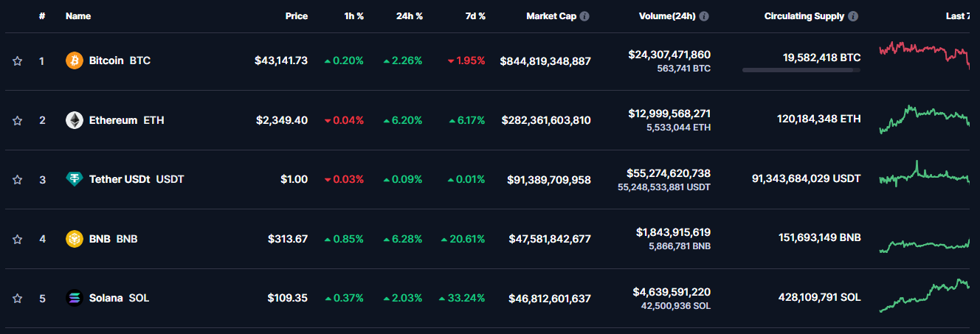The width and height of the screenshot is (980, 334).
Task: Open Circulating Supply info tooltip icon
Action: coord(853,16)
